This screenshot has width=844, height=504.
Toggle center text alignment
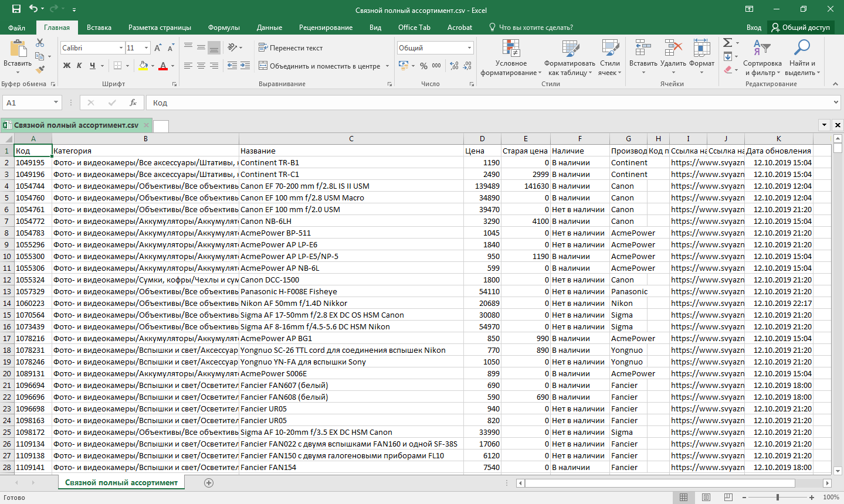201,66
